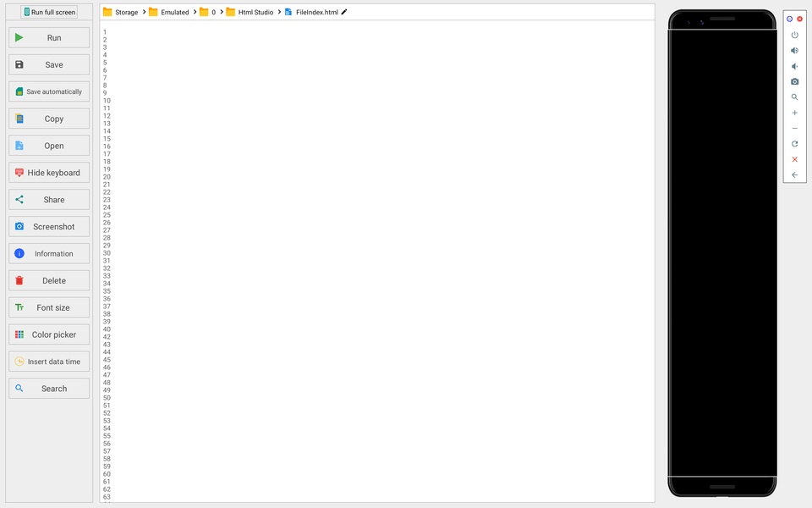The width and height of the screenshot is (812, 508).
Task: Enable Save automatically
Action: coord(49,91)
